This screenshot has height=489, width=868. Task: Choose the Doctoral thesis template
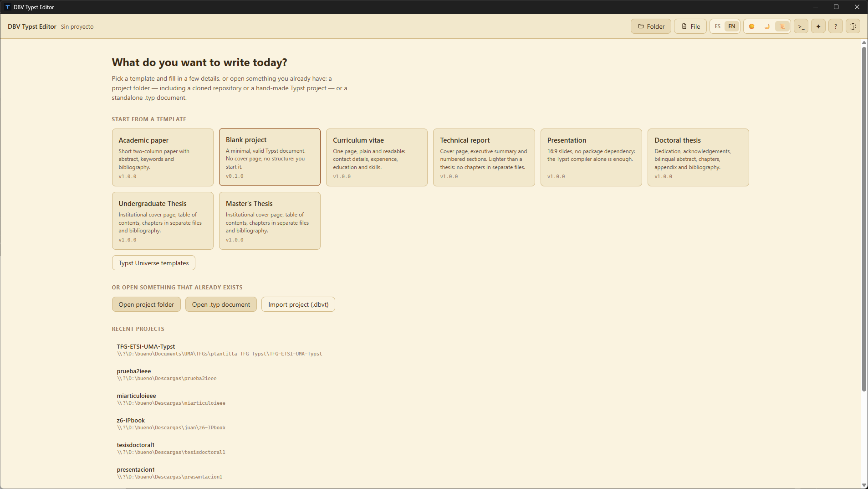click(x=698, y=157)
